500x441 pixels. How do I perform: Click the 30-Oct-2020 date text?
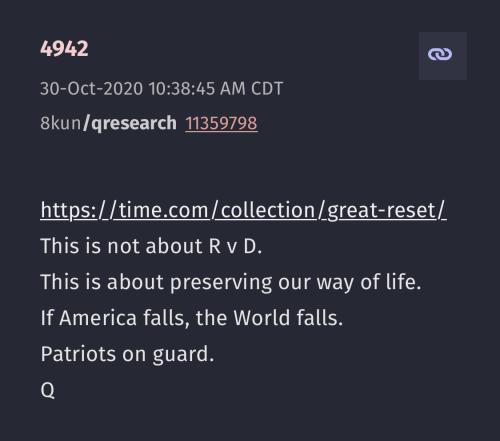pyautogui.click(x=91, y=89)
